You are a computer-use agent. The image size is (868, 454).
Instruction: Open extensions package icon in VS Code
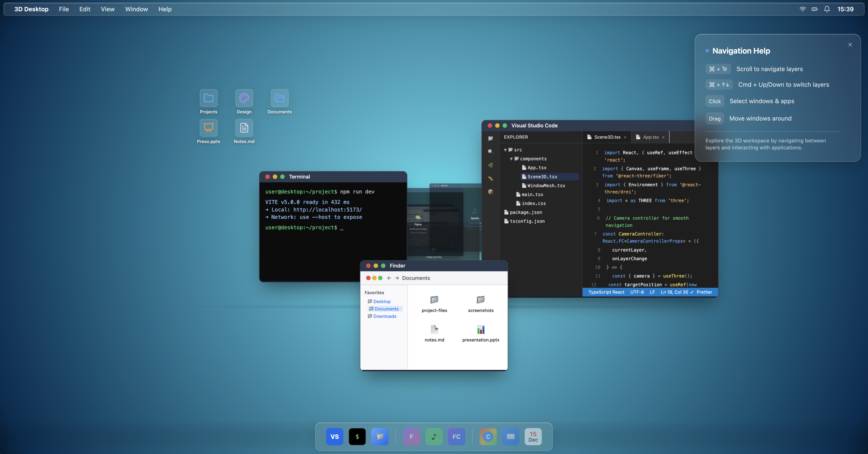click(x=490, y=192)
